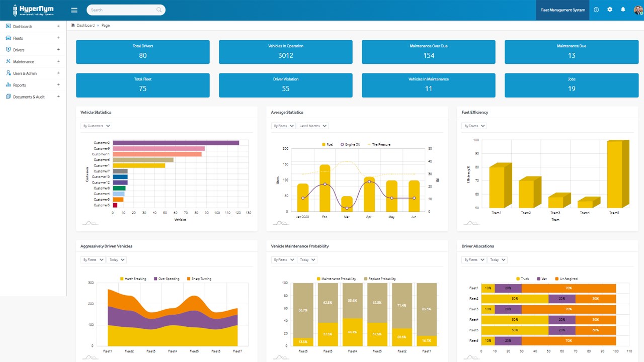Click the user profile avatar

pyautogui.click(x=638, y=10)
